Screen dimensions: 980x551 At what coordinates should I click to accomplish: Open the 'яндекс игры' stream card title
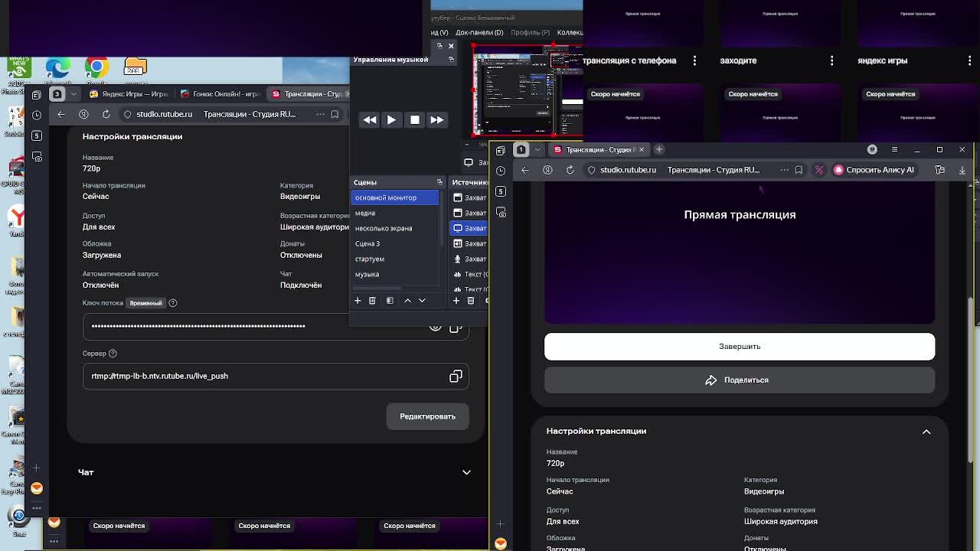point(882,60)
